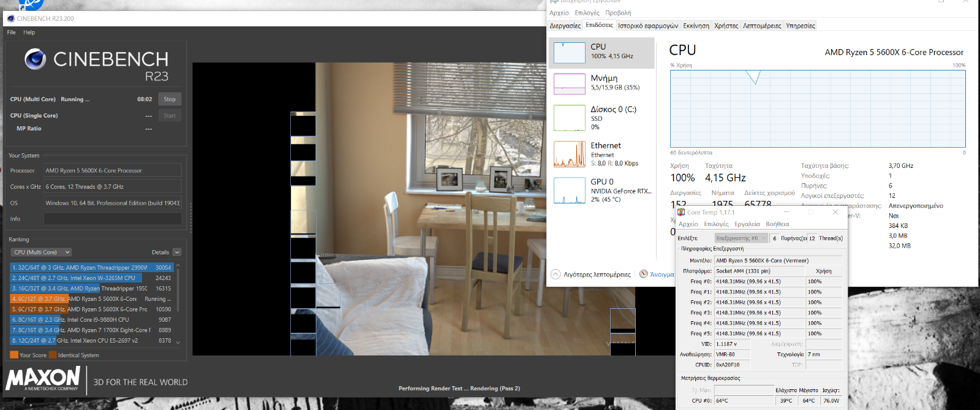
Task: Switch to Εκκίνηση tab in Task Manager
Action: [x=696, y=26]
